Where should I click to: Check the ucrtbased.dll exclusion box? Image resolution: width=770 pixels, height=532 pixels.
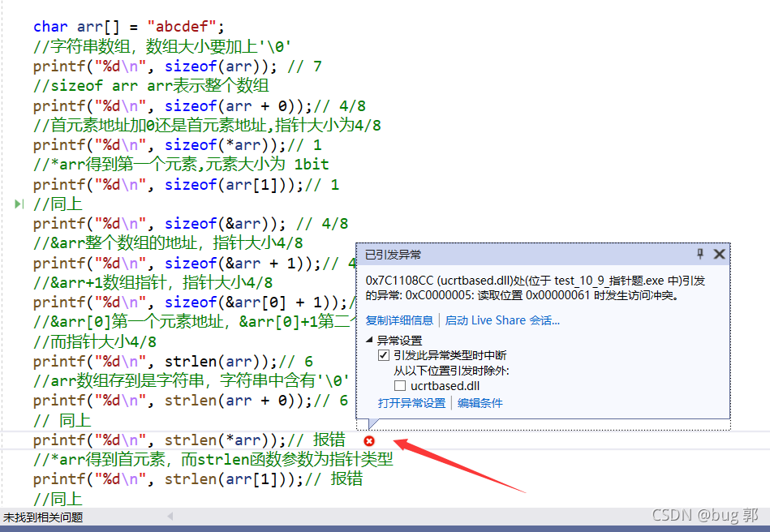tap(400, 386)
